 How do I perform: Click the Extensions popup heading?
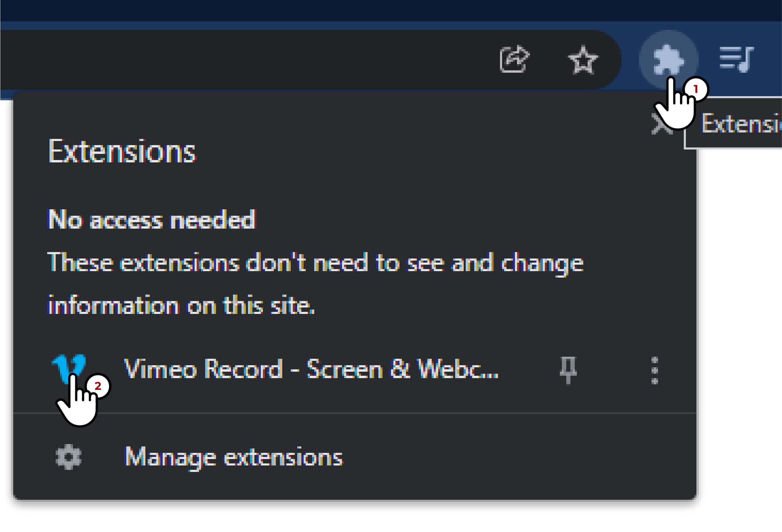[x=122, y=152]
